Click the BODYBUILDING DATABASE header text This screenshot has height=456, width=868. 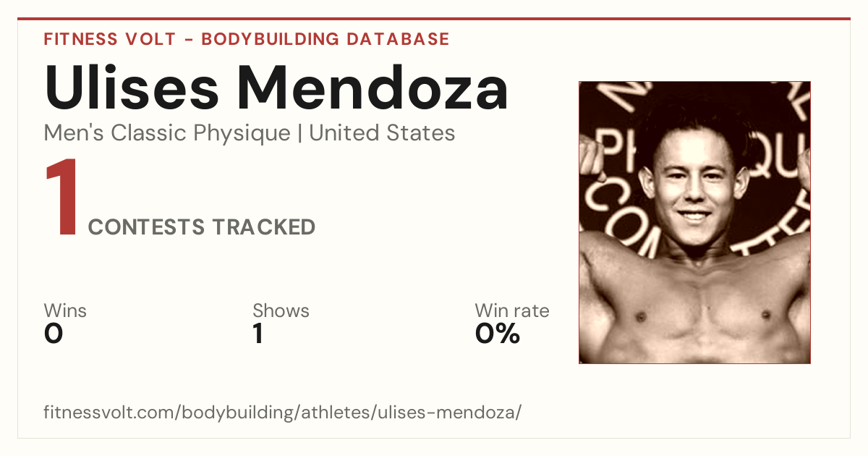click(x=325, y=39)
